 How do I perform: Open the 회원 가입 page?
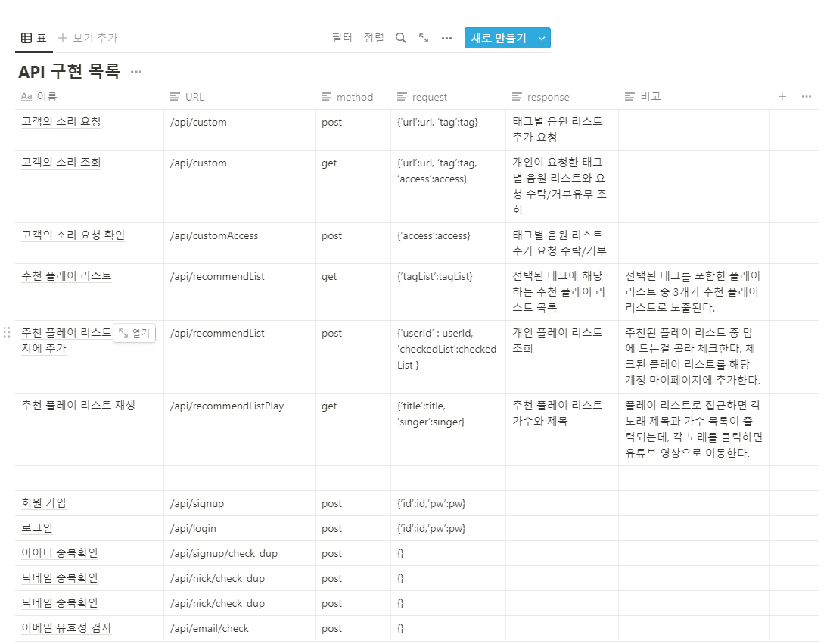[43, 503]
